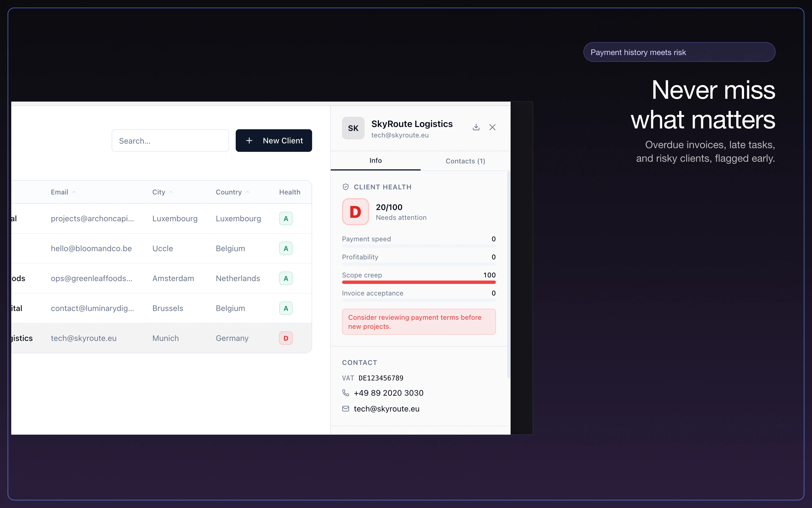Open the Contacts (1) tab
This screenshot has width=812, height=508.
coord(465,161)
